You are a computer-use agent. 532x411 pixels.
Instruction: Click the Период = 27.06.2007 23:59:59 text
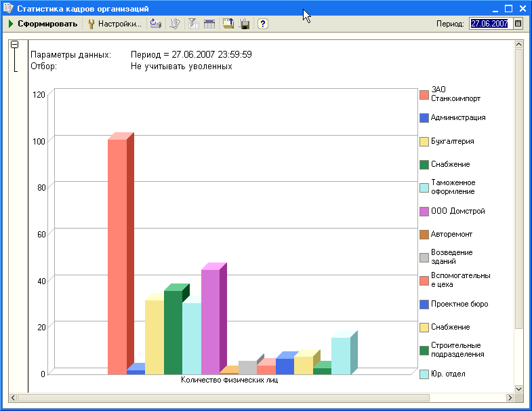[191, 54]
